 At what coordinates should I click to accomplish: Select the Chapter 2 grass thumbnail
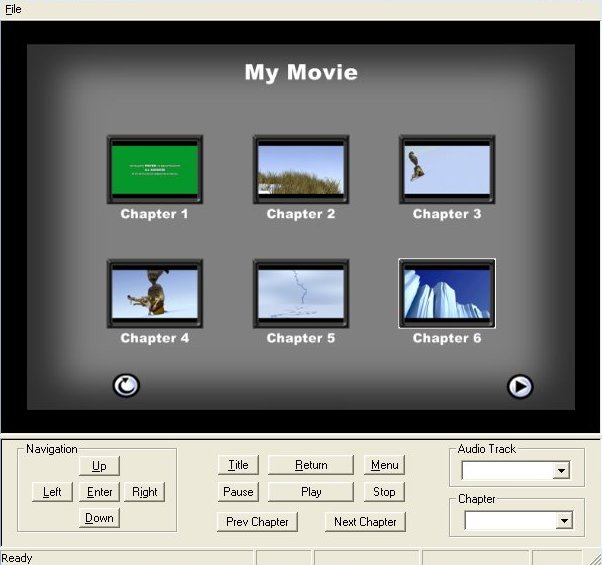pos(301,170)
